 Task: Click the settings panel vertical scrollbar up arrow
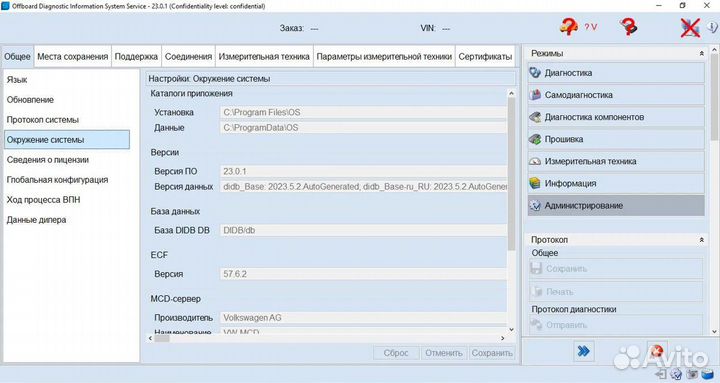(512, 93)
